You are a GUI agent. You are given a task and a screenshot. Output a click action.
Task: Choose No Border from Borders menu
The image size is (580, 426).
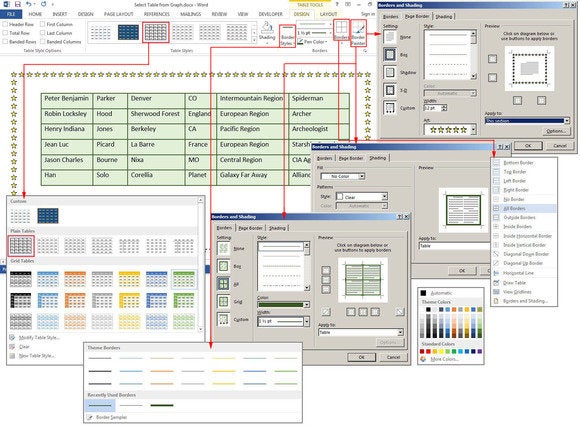[x=524, y=199]
